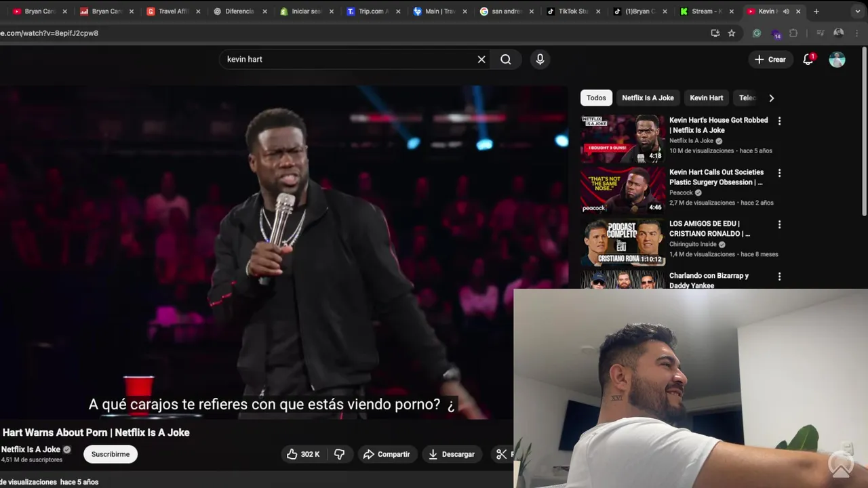868x488 pixels.
Task: Open LOS AMIGOS DE EDU Cristiano thumbnail
Action: [x=623, y=242]
